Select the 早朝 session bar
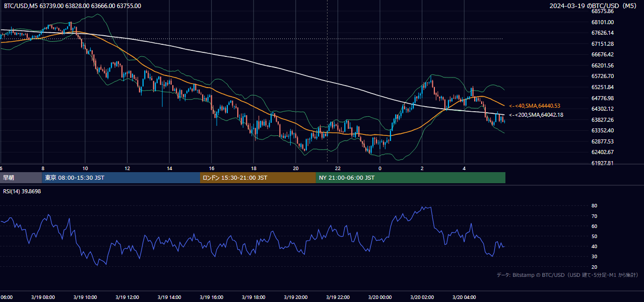The width and height of the screenshot is (644, 302). coord(21,178)
